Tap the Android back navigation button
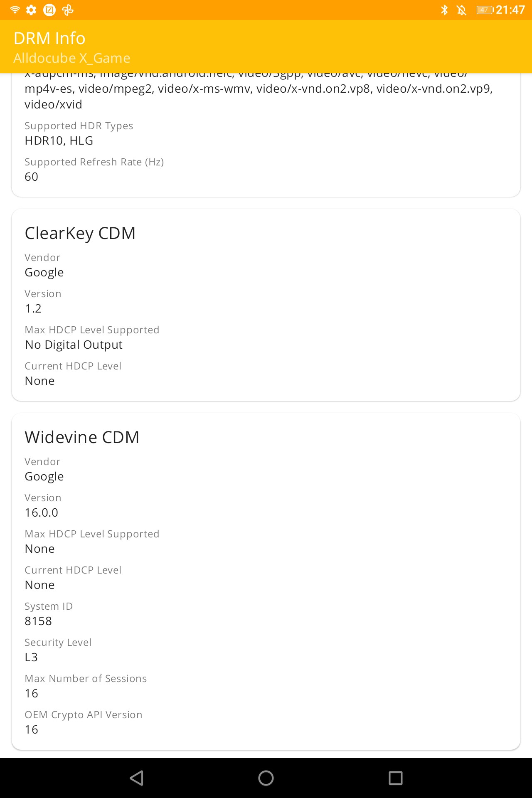This screenshot has height=798, width=532. point(137,778)
